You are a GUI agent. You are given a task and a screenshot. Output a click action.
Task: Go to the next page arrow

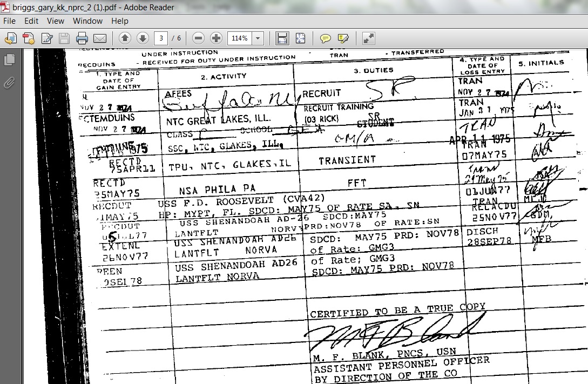(x=143, y=38)
